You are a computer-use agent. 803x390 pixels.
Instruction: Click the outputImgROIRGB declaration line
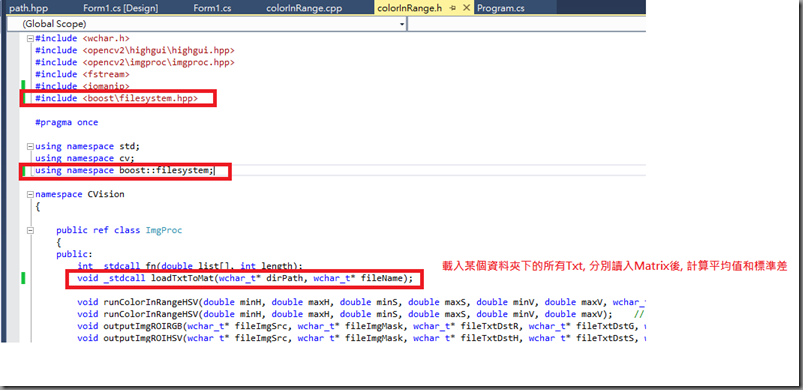(x=361, y=326)
